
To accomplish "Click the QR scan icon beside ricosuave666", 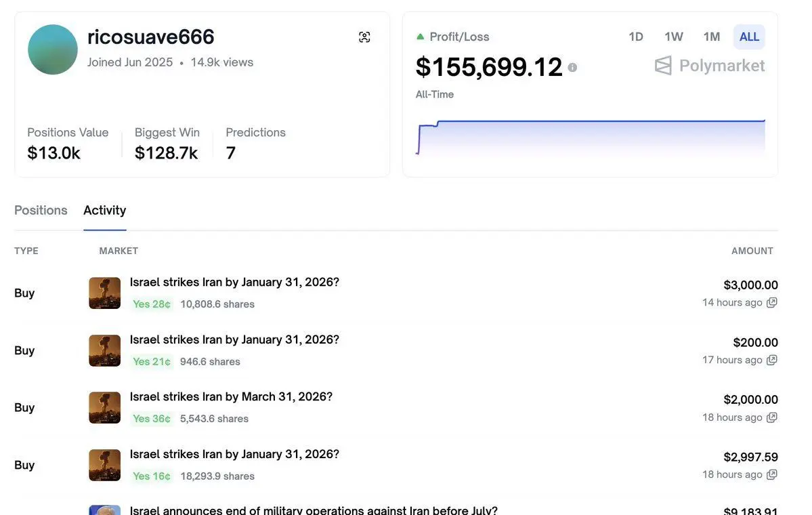I will click(364, 36).
